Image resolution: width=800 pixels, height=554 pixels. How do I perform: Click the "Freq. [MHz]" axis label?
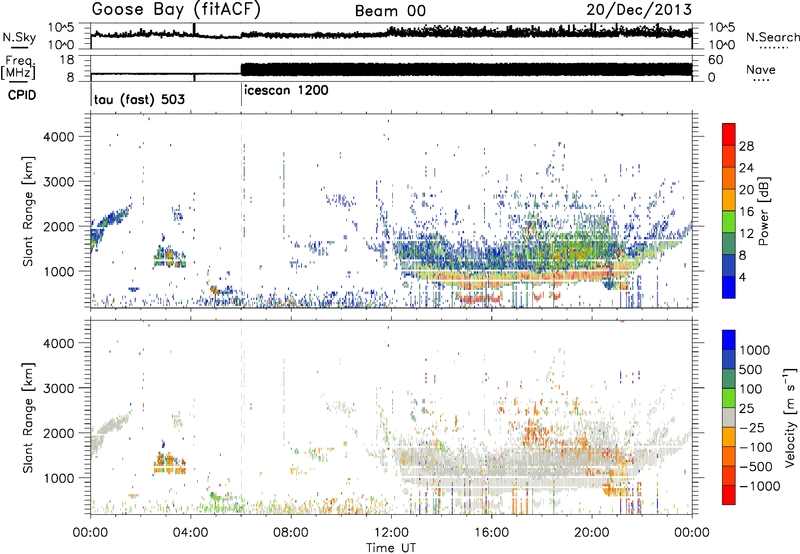(19, 68)
